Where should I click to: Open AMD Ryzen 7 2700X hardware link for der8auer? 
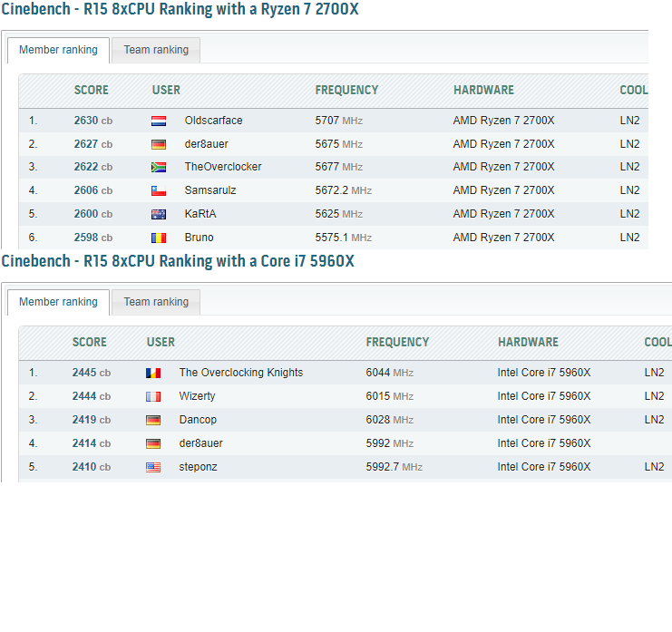pos(503,144)
